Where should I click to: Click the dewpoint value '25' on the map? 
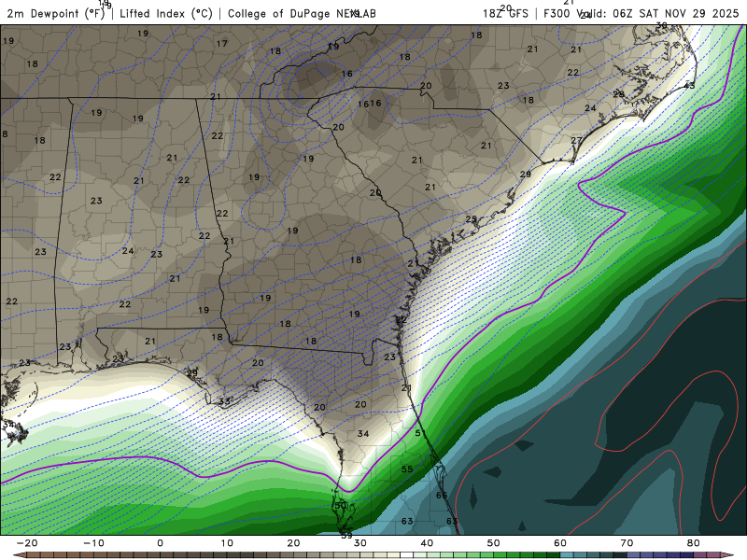pos(472,219)
